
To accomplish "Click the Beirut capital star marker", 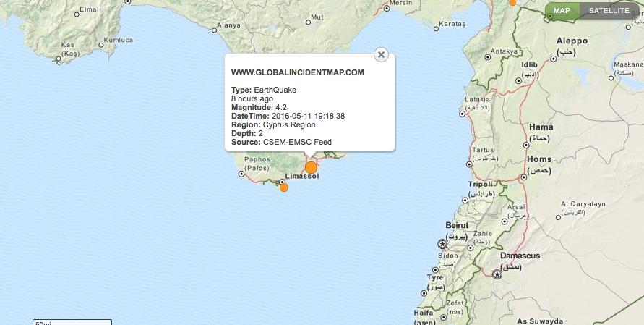I will pyautogui.click(x=442, y=245).
